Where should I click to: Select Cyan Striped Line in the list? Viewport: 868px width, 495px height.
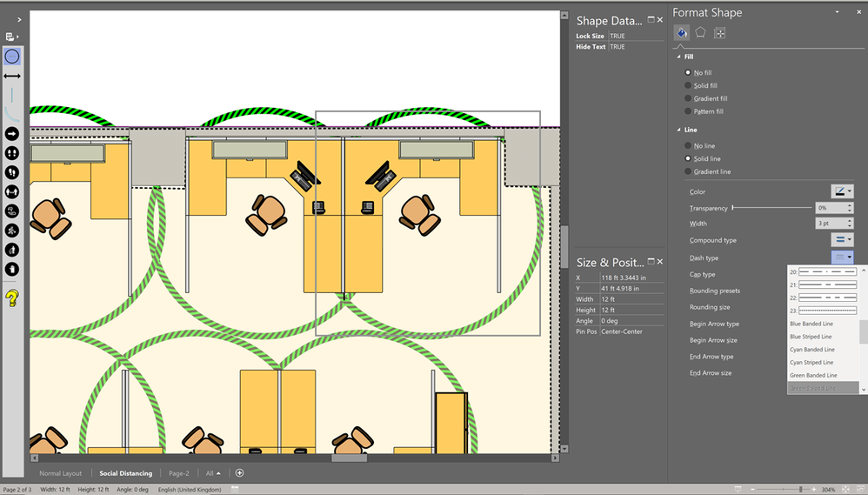[x=811, y=362]
